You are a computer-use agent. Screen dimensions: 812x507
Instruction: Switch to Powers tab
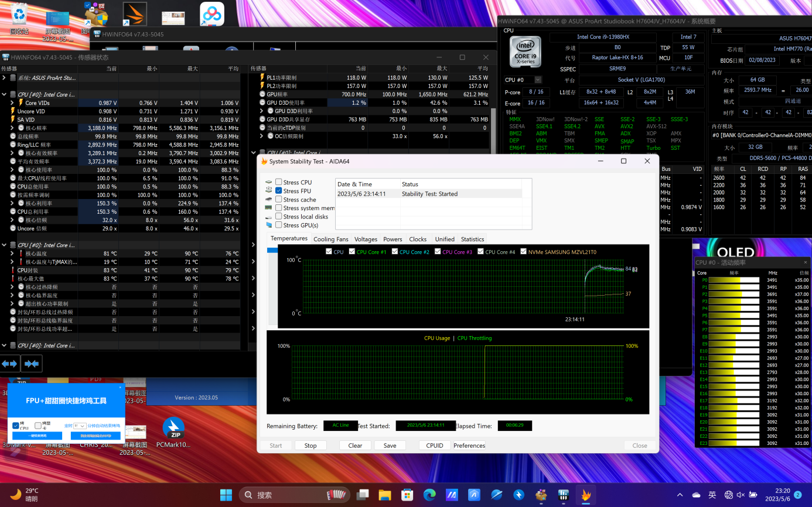click(x=393, y=239)
